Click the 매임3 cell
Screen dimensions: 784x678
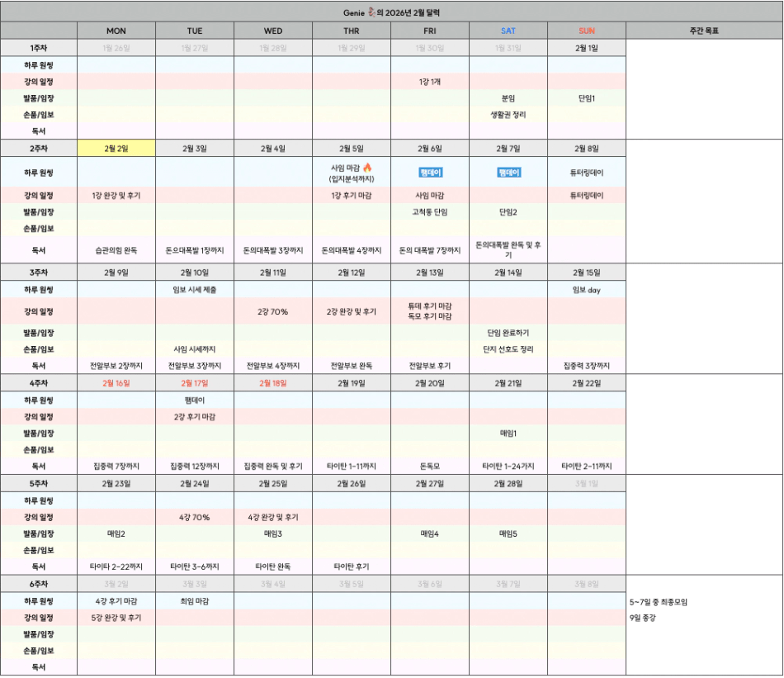tap(273, 533)
